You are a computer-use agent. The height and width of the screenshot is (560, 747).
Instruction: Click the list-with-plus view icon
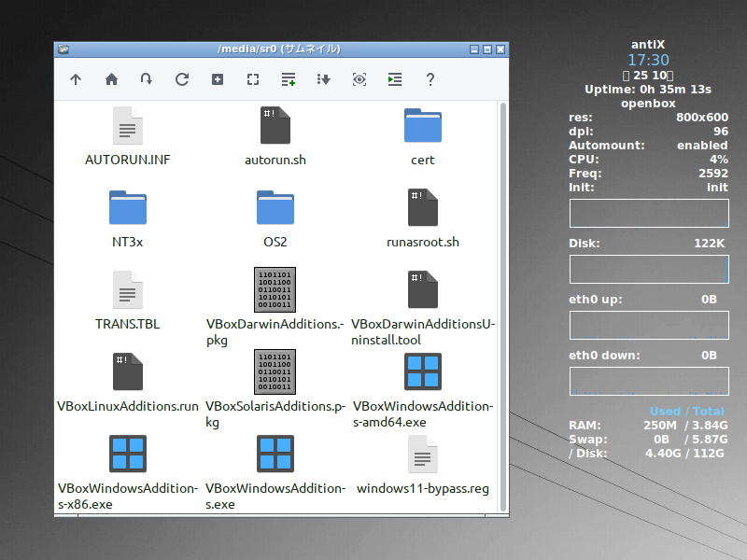click(x=289, y=79)
